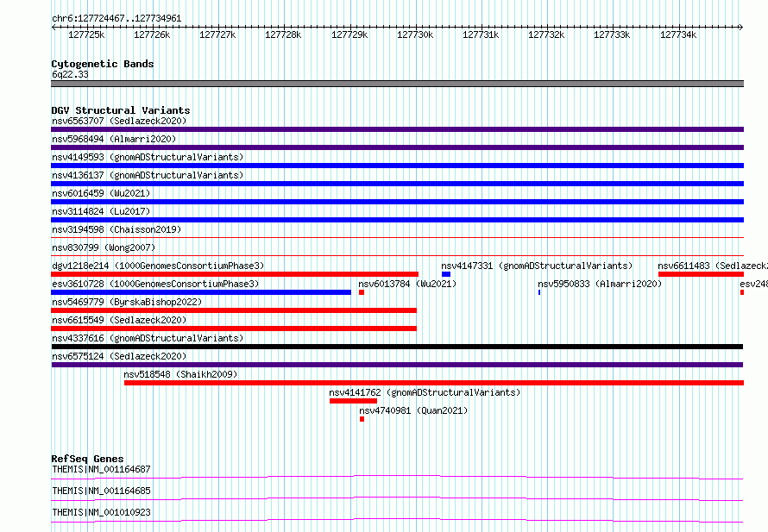Click the DGV Structural Variants track title
The width and height of the screenshot is (768, 532).
click(121, 110)
